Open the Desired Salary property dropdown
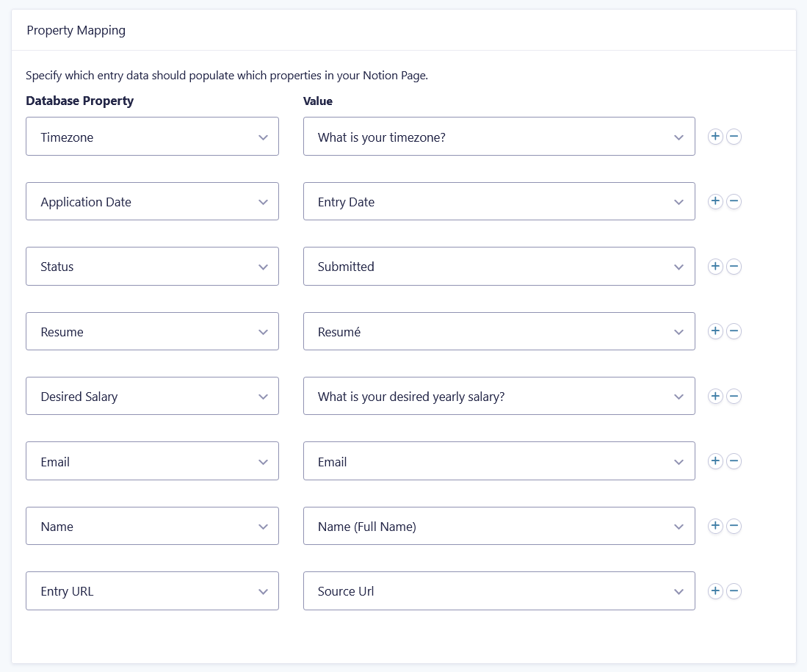 152,396
